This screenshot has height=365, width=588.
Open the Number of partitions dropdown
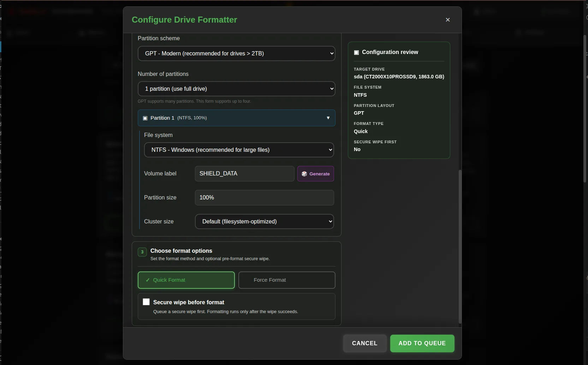236,89
